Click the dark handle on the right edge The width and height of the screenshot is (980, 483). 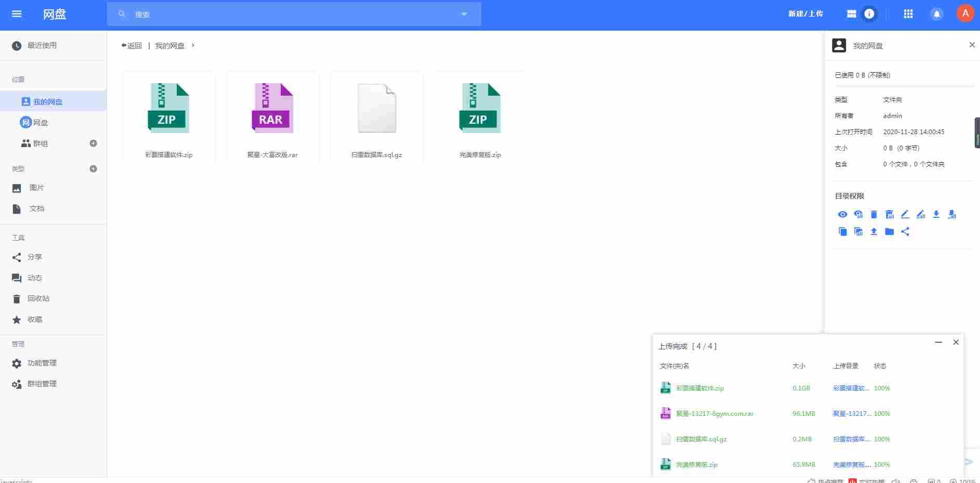tap(977, 133)
